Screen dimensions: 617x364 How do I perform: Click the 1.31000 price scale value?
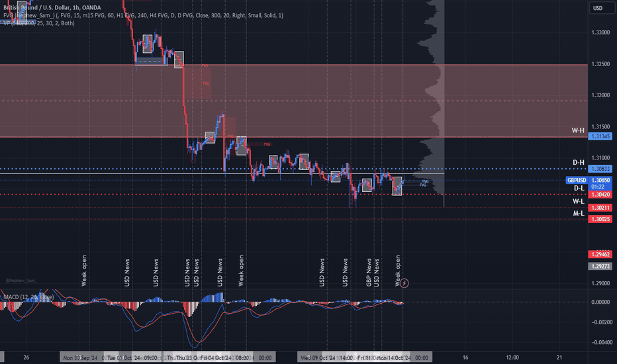pyautogui.click(x=600, y=158)
